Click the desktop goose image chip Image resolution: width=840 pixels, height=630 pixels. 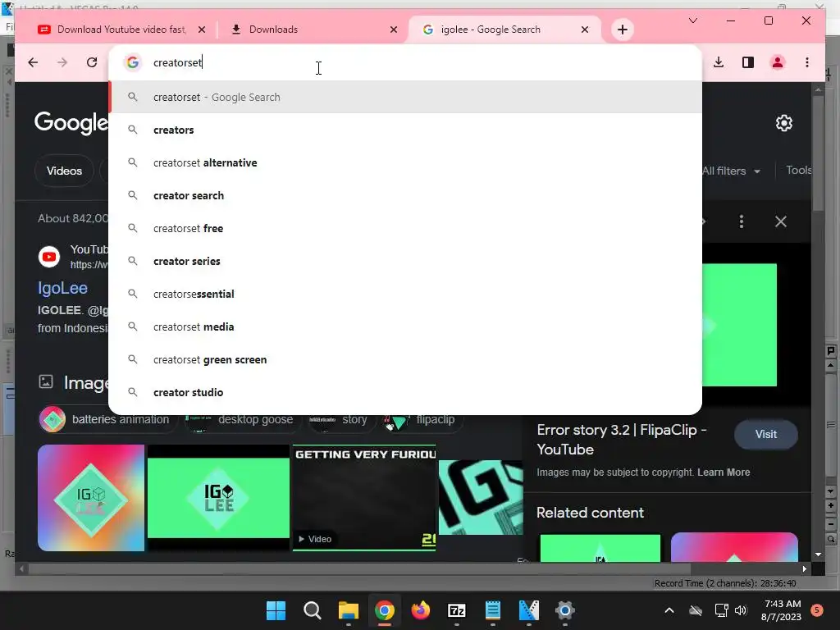[x=241, y=419]
